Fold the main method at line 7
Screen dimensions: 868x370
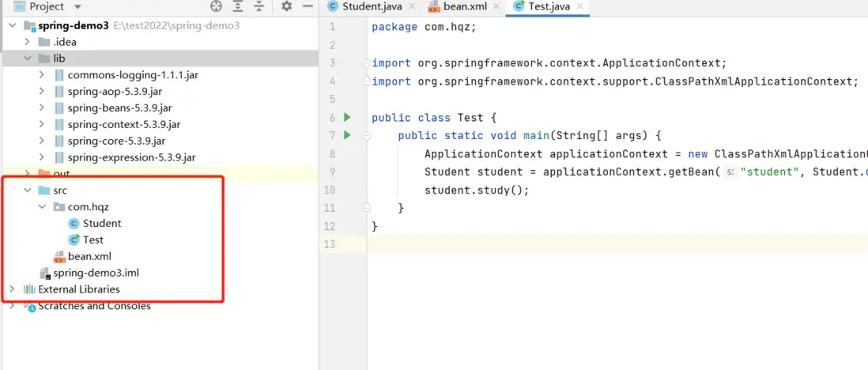pyautogui.click(x=366, y=135)
